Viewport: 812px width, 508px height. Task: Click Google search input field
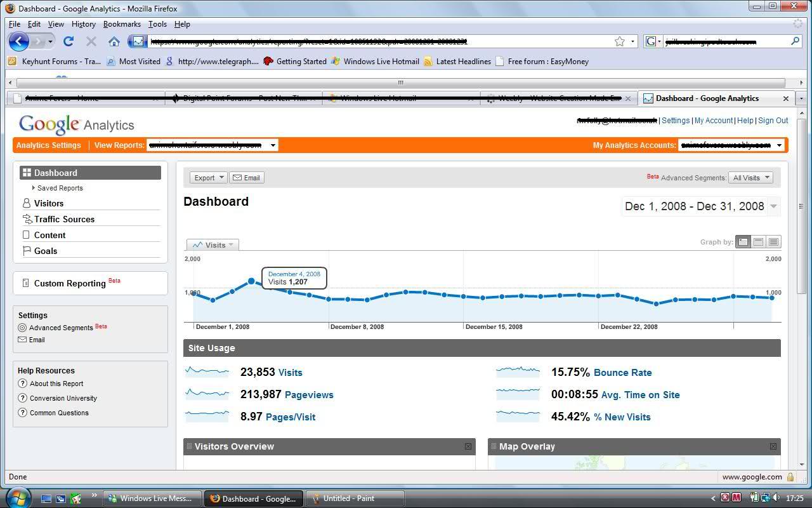point(726,41)
